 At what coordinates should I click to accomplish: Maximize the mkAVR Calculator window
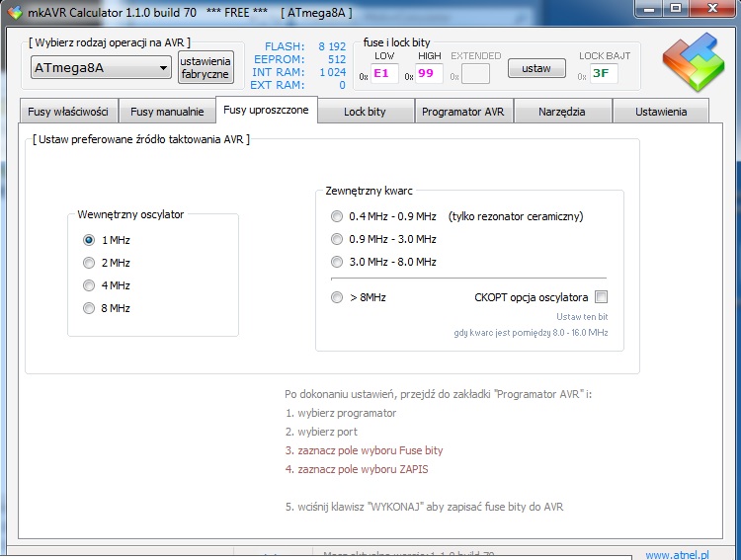coord(676,9)
